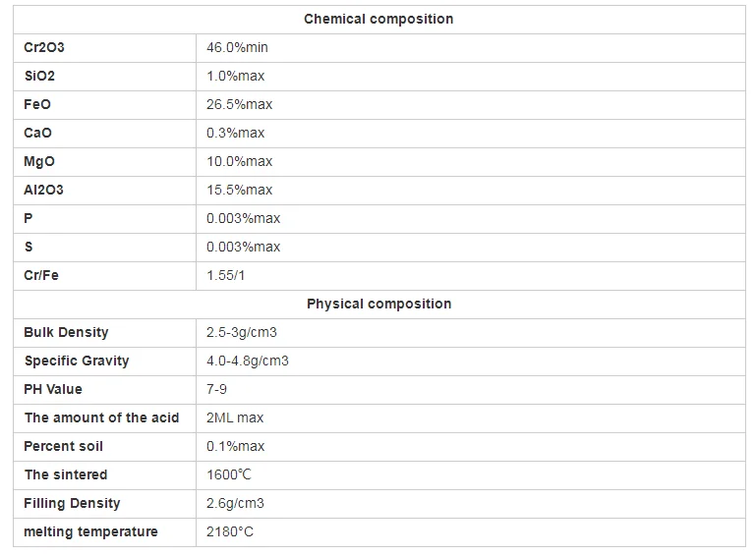Click the MgO 10.0%max value
Viewport: 756px width, 556px height.
239,161
